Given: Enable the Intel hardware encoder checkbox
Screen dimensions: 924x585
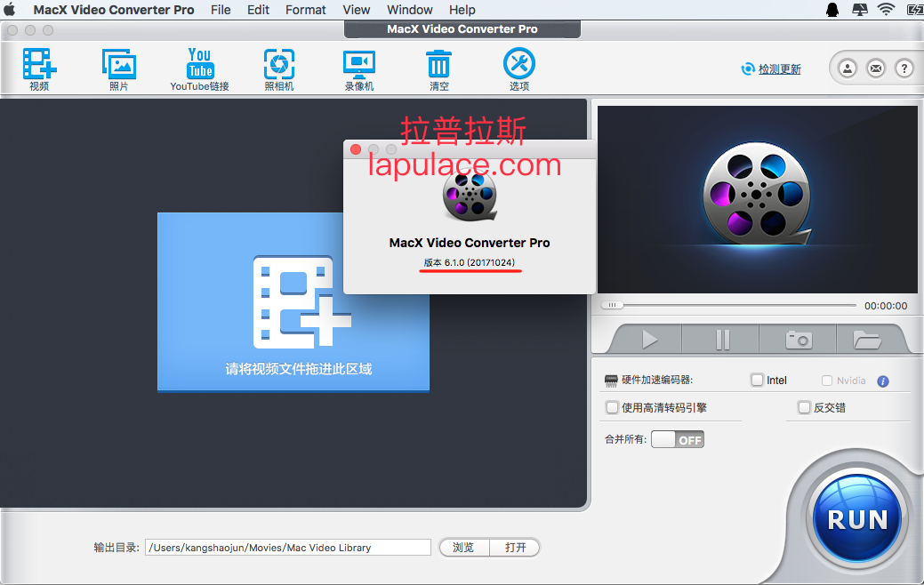Looking at the screenshot, I should [x=757, y=380].
